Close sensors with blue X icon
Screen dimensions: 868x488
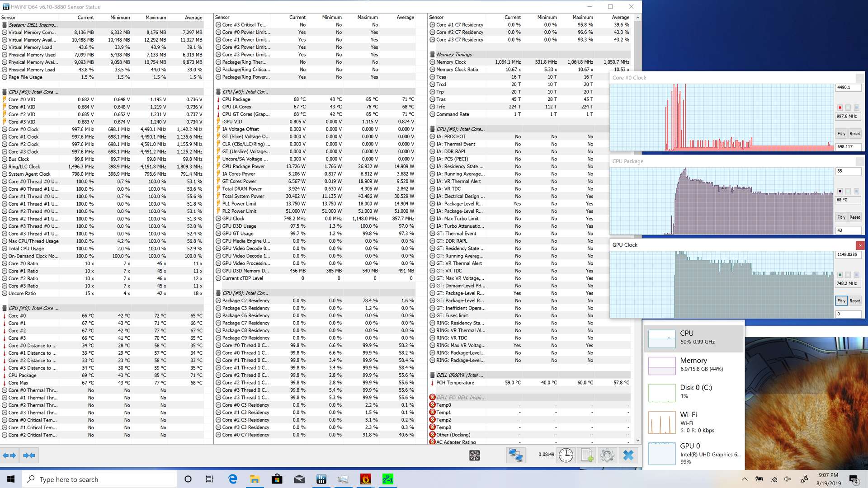pyautogui.click(x=628, y=455)
